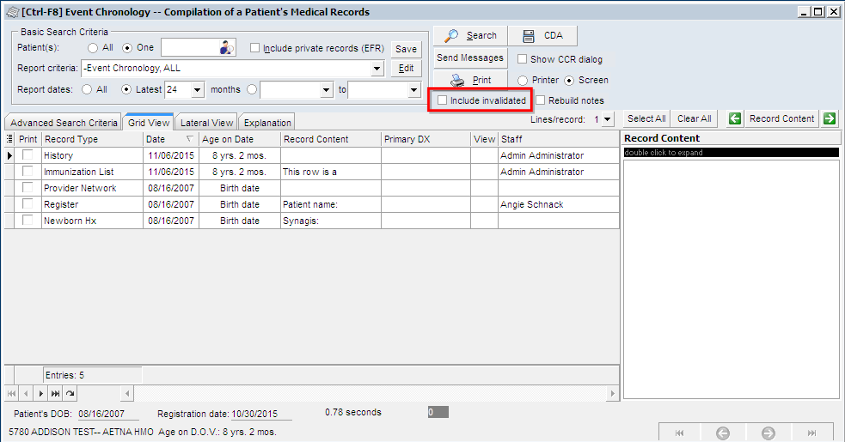Click the patient lookup icon
The width and height of the screenshot is (845, 442).
227,48
